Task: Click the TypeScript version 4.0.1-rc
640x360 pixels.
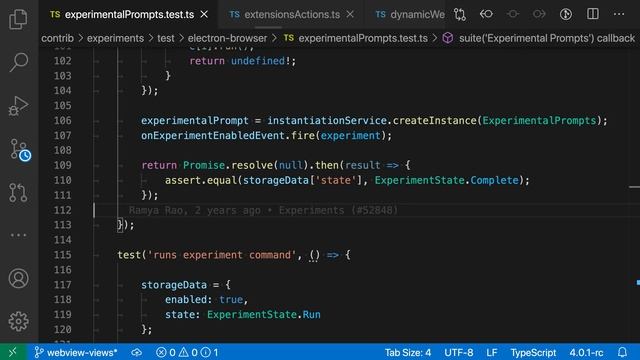Action: click(x=586, y=352)
